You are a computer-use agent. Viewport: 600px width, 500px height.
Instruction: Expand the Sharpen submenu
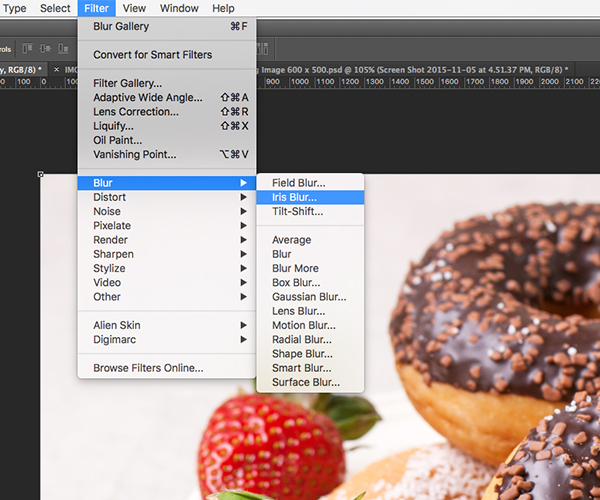click(x=167, y=254)
